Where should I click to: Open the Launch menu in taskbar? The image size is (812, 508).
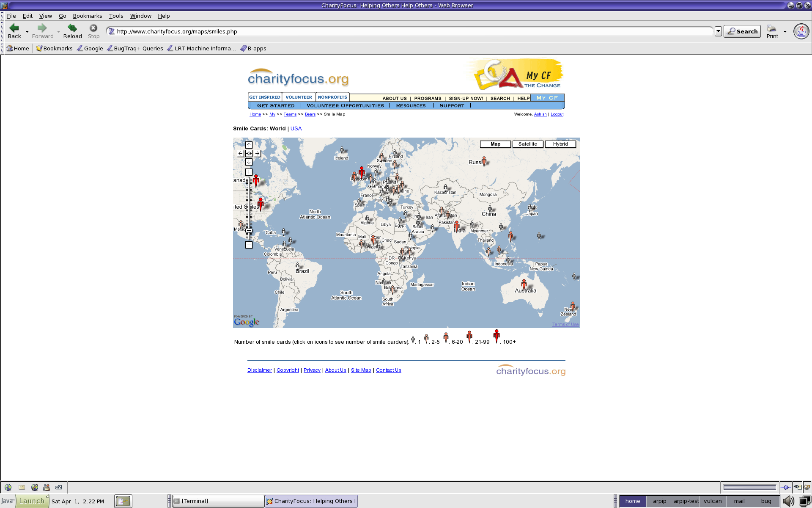point(32,501)
